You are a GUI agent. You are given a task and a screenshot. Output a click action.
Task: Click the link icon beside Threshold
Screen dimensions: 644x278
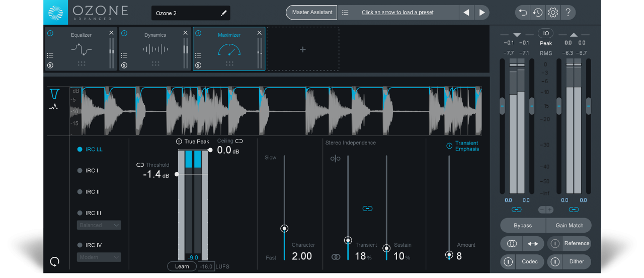click(140, 165)
